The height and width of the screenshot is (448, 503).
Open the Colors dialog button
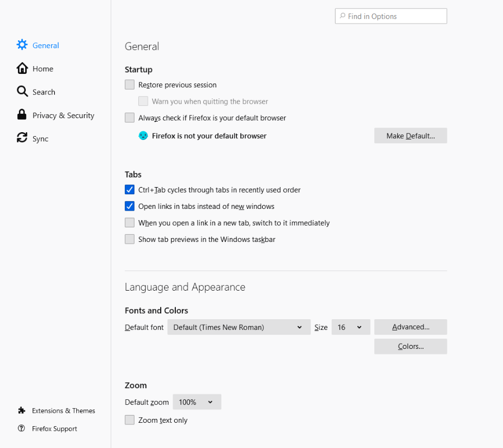click(x=411, y=347)
